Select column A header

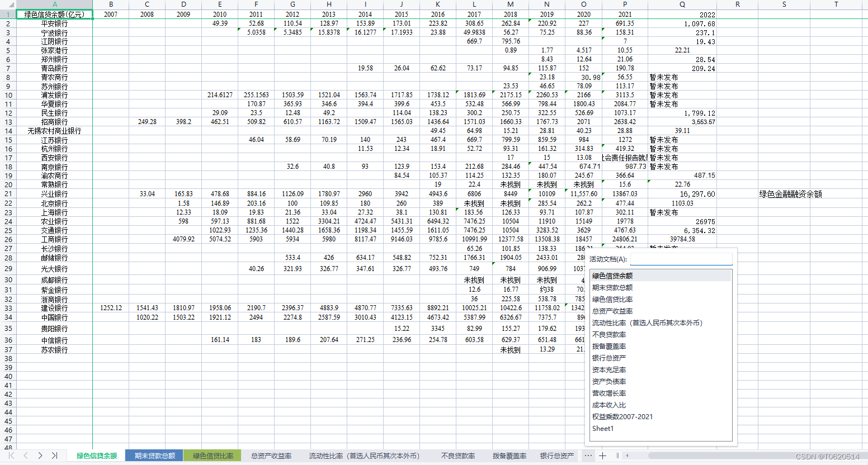tap(54, 4)
